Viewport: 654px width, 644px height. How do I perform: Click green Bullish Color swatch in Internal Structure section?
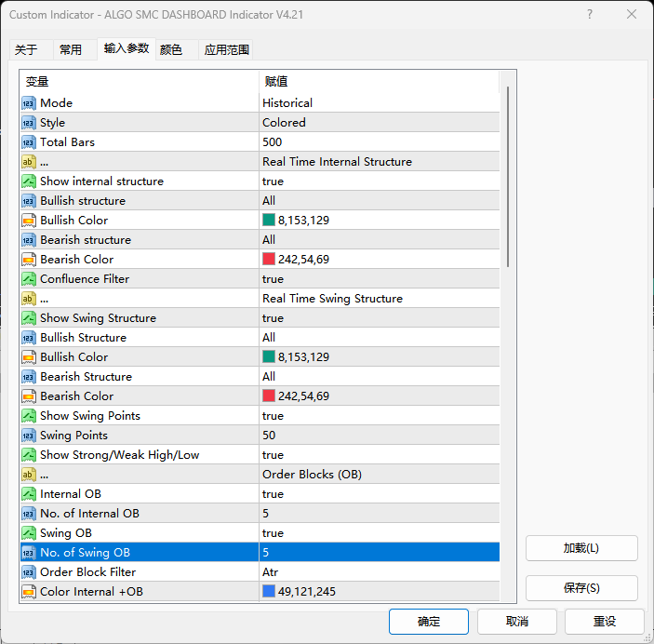coord(269,220)
